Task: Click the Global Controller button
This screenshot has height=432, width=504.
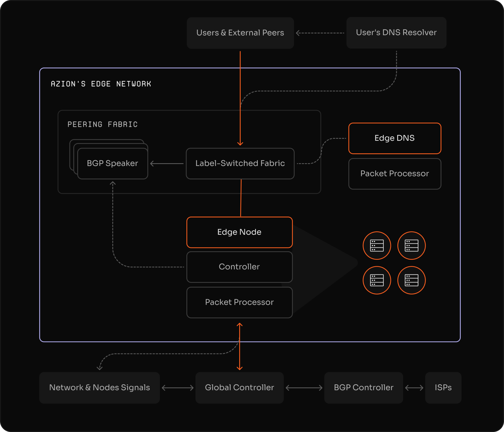Action: 239,387
